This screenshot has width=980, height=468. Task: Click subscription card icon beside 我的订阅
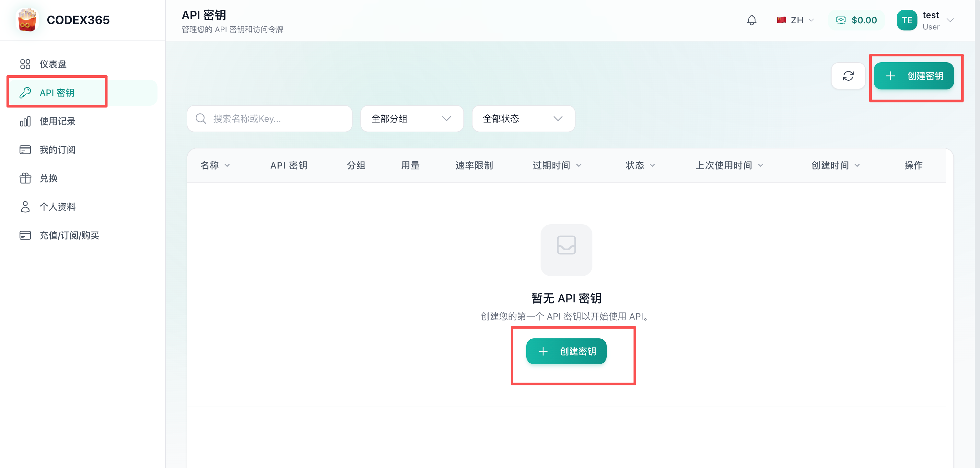pyautogui.click(x=25, y=149)
